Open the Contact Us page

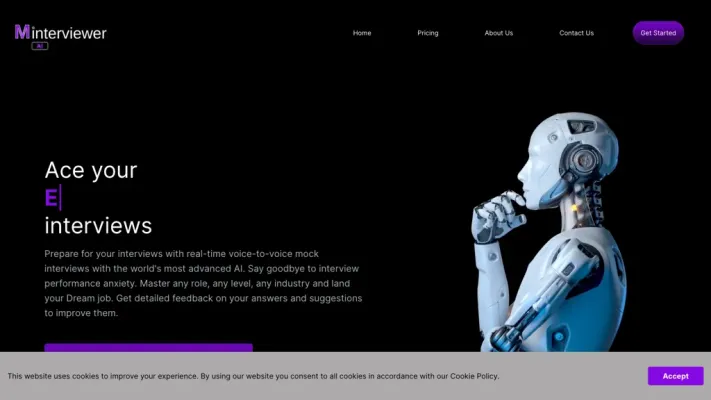click(x=576, y=33)
